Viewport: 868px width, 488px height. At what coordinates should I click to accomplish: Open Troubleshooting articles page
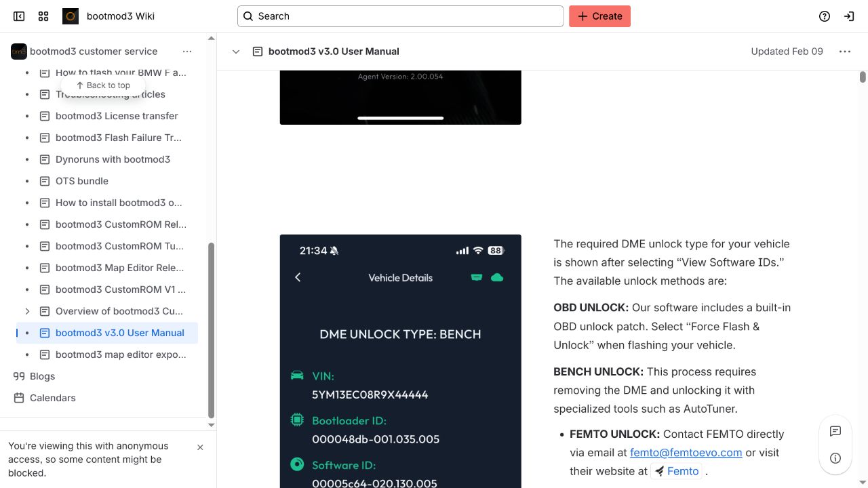pos(111,94)
